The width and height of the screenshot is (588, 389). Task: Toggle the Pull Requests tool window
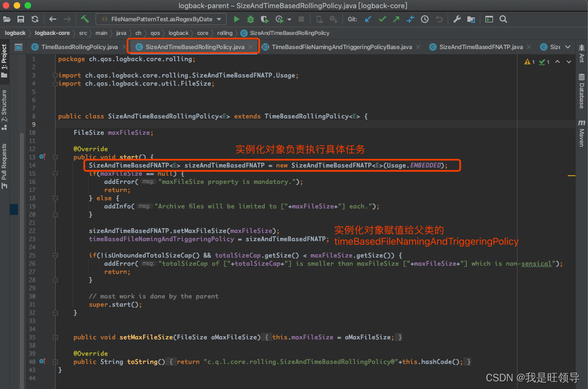tap(4, 166)
